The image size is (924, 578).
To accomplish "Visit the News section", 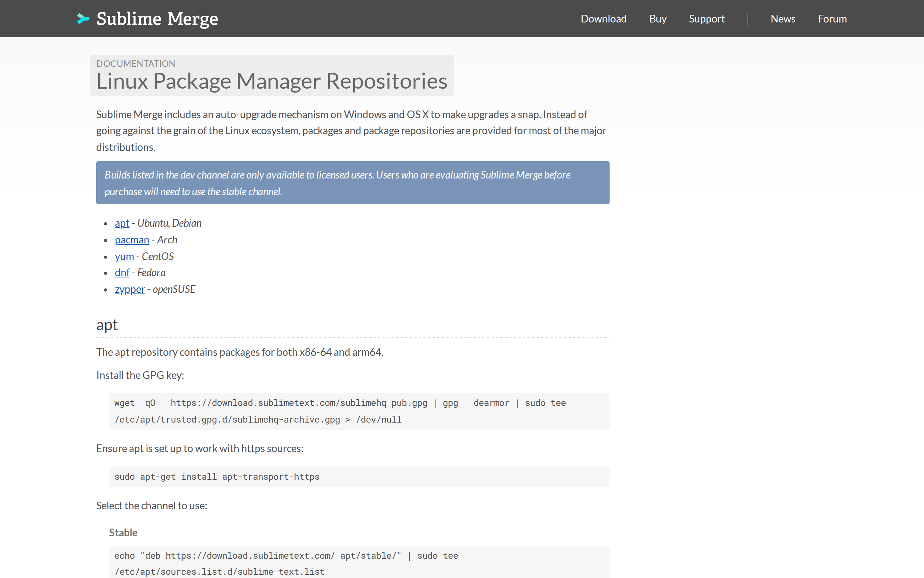I will [783, 19].
